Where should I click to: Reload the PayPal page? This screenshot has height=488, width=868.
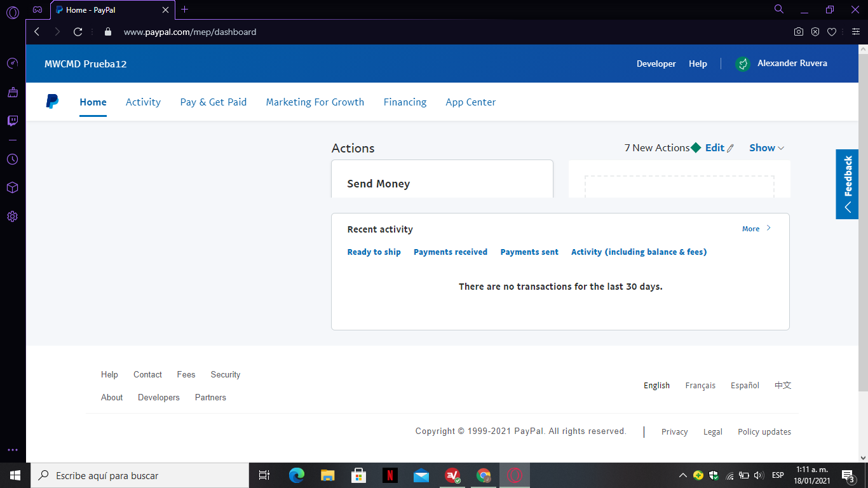tap(78, 32)
